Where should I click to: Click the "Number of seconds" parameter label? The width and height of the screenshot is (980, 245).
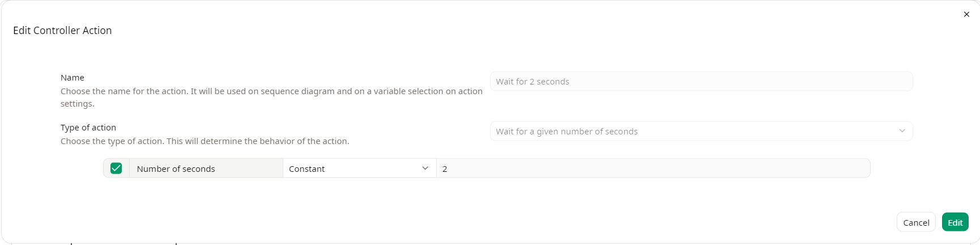click(176, 169)
